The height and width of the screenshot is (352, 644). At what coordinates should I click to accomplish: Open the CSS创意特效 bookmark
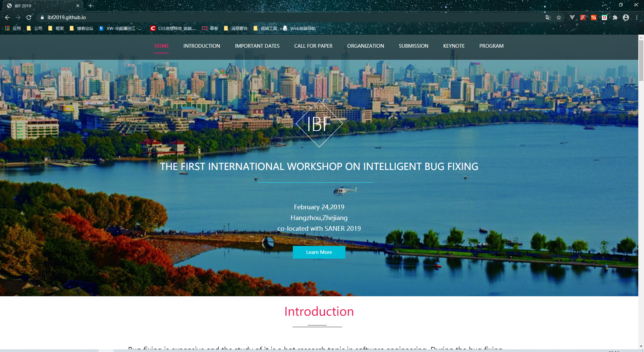[173, 29]
